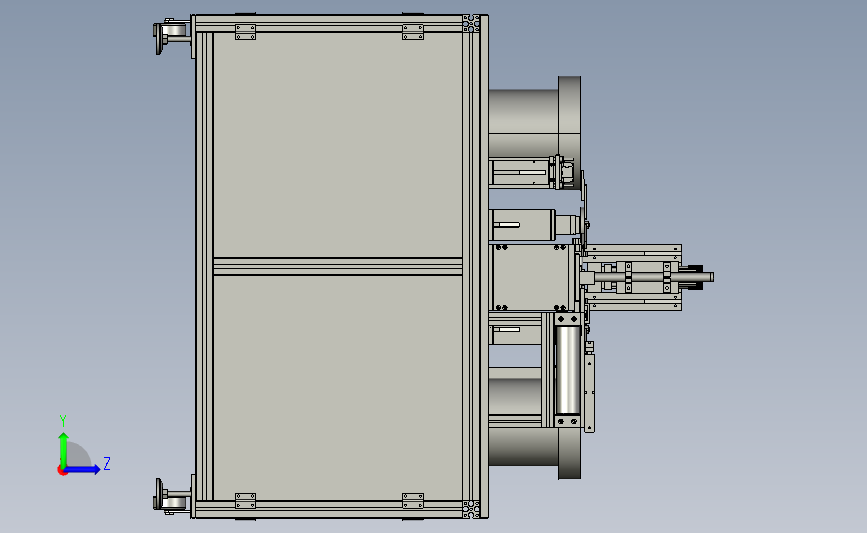Select the shiny vertical roller near the lower drum

[567, 370]
